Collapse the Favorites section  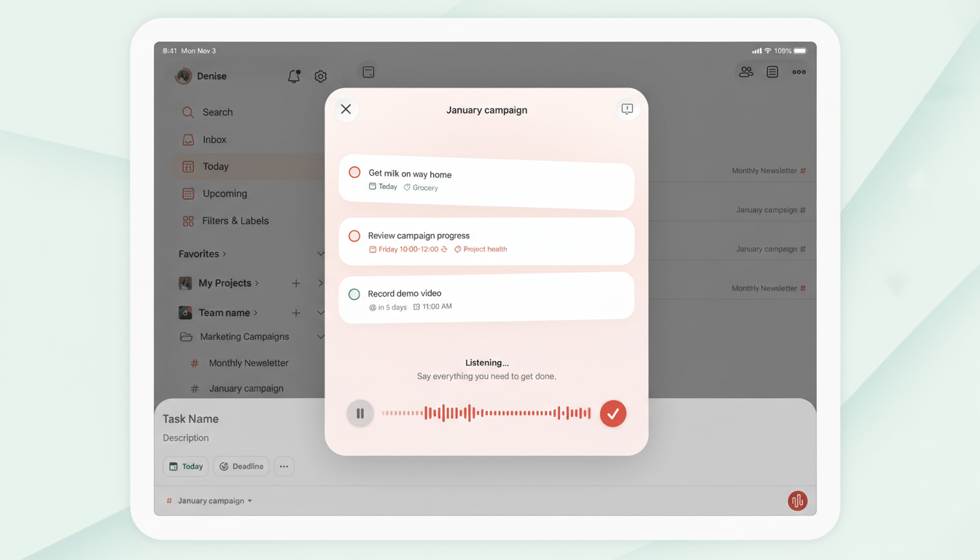click(321, 253)
